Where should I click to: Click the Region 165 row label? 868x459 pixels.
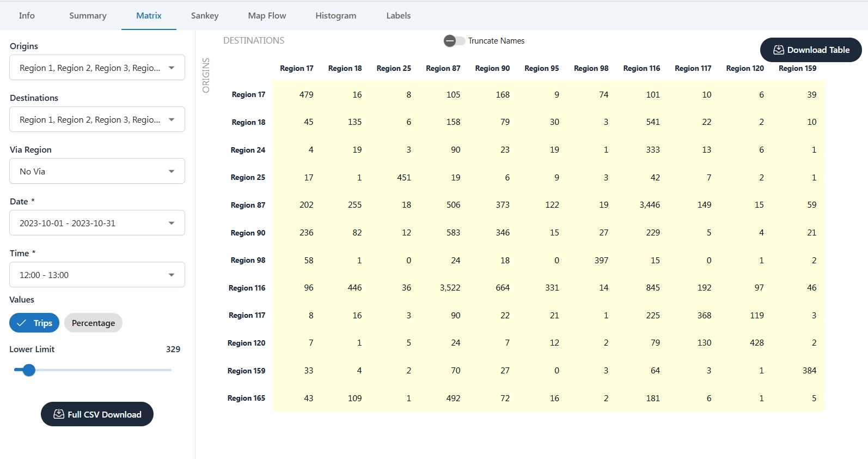(246, 398)
